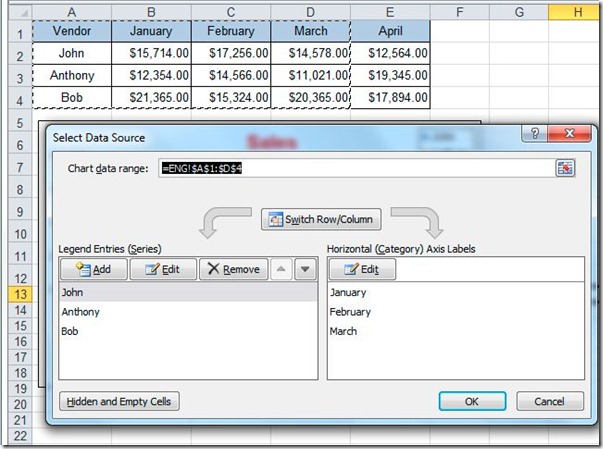This screenshot has height=449, width=603.
Task: Click the cell containing Bob in column A
Action: point(72,98)
